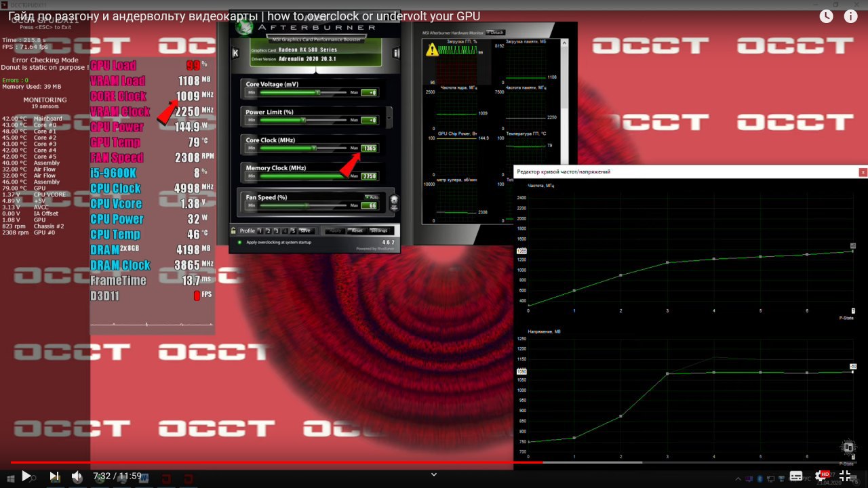Select Afterburner profile 3
Image resolution: width=868 pixels, height=488 pixels.
click(277, 230)
